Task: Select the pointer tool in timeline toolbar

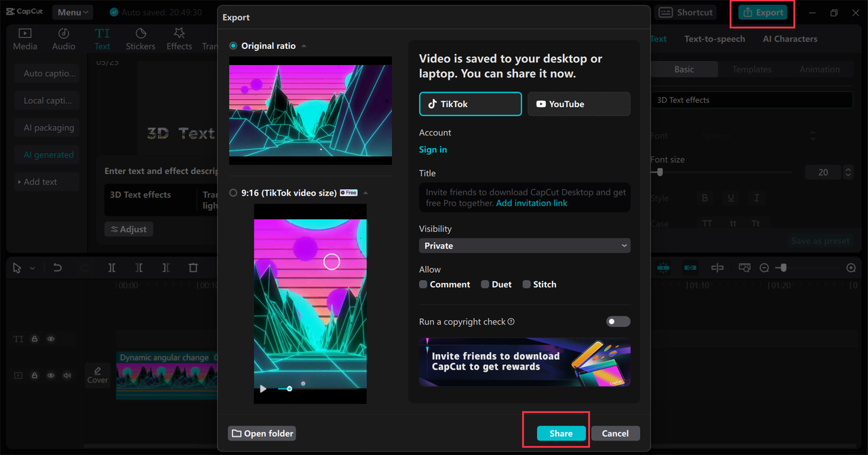Action: click(x=17, y=268)
